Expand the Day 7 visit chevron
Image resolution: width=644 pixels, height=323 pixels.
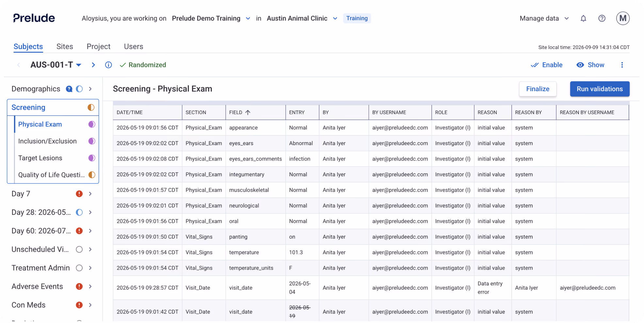[x=90, y=194]
